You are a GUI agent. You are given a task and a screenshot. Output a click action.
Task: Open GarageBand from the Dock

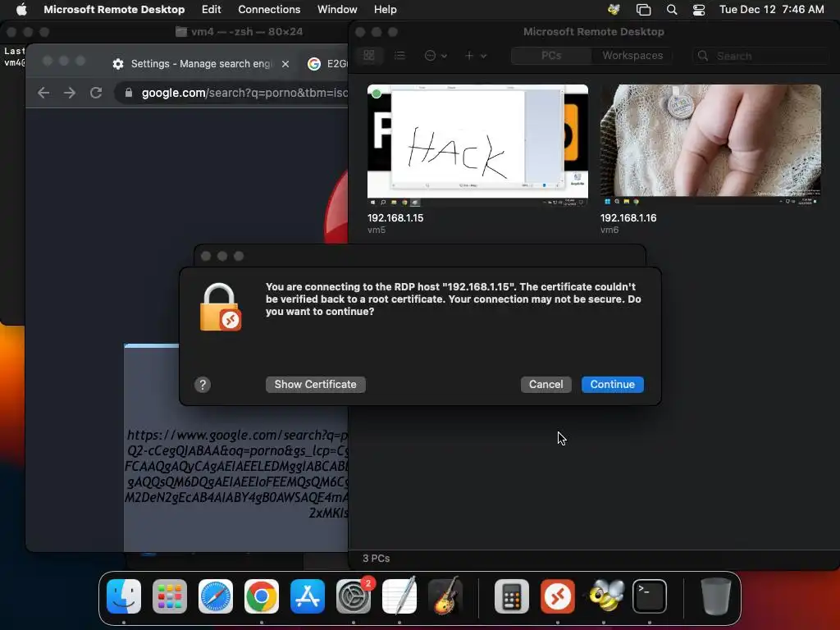pos(445,596)
